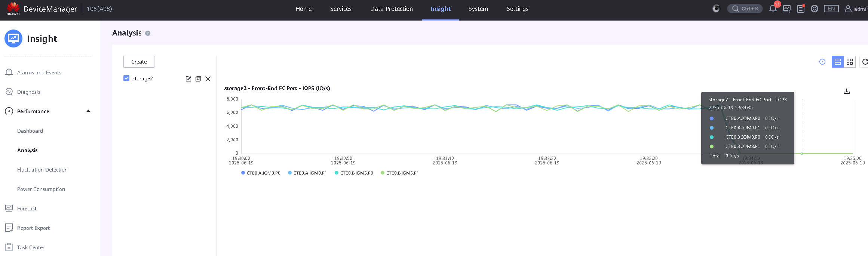Screen dimensions: 868x256
Task: Click the Diagnosis icon in sidebar
Action: (9, 92)
